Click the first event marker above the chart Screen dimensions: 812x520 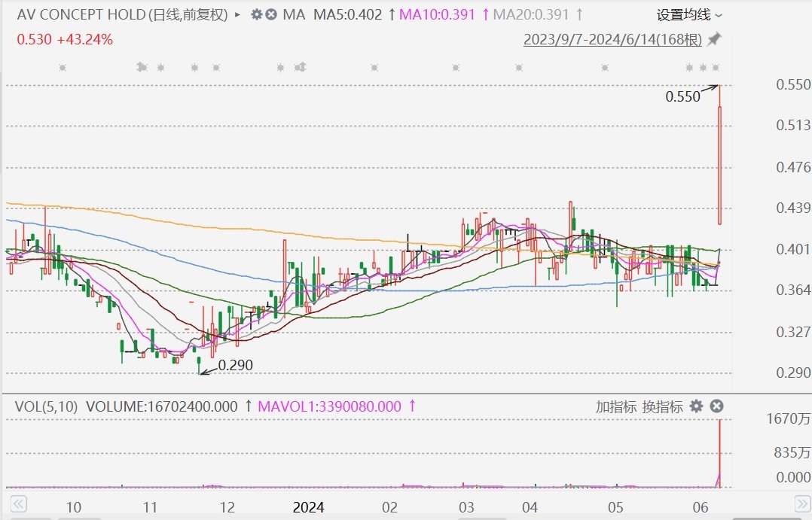pyautogui.click(x=62, y=68)
